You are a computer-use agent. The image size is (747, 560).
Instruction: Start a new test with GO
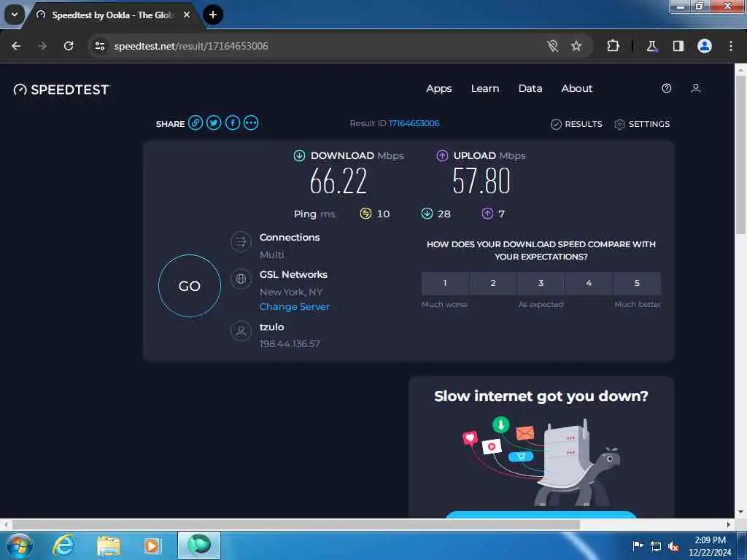[190, 286]
